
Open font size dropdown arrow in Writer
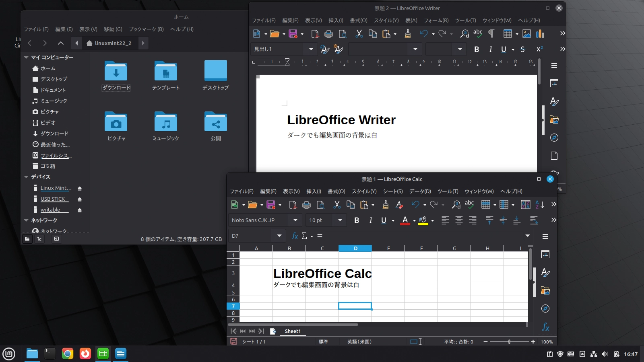click(x=460, y=49)
